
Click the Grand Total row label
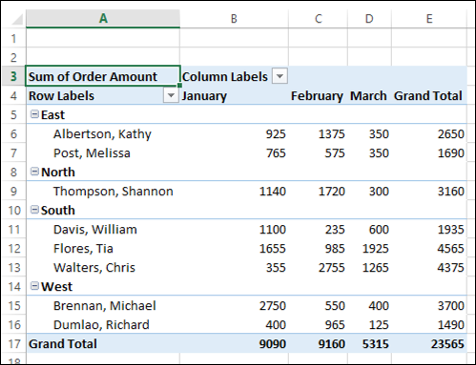[x=63, y=344]
